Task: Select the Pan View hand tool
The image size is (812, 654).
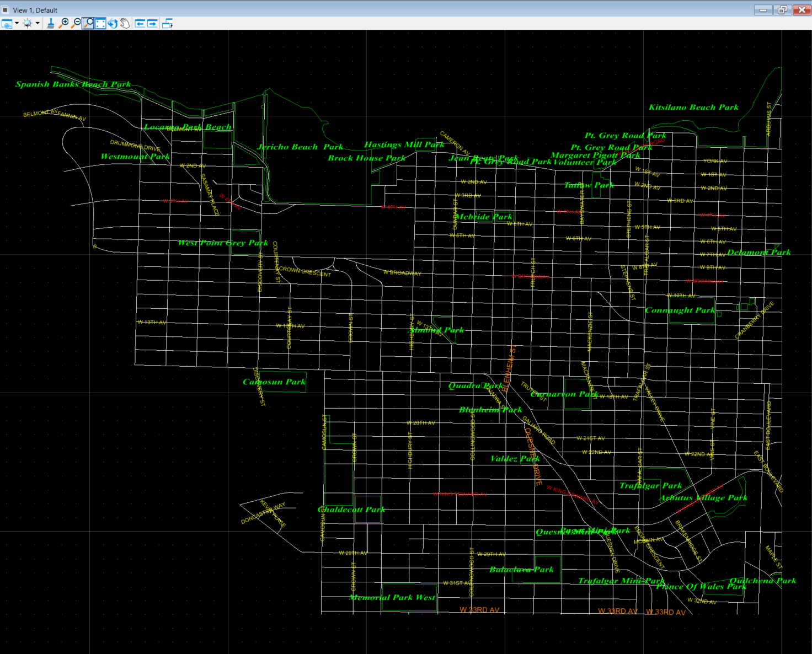Action: 125,24
